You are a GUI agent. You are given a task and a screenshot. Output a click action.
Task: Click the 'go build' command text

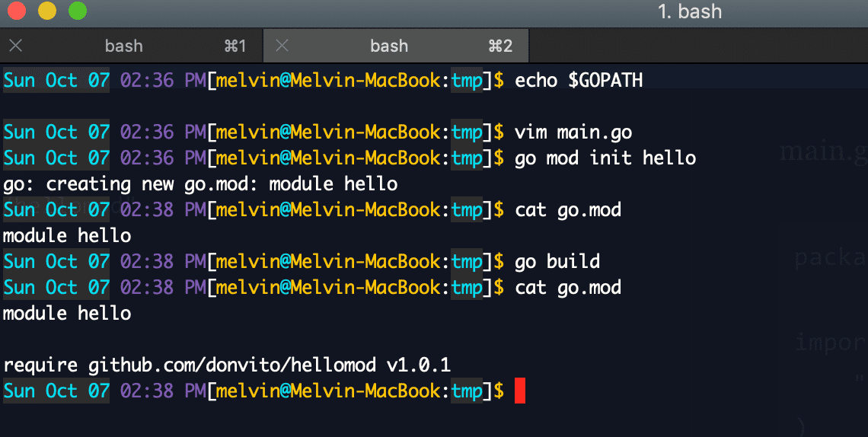pos(557,262)
